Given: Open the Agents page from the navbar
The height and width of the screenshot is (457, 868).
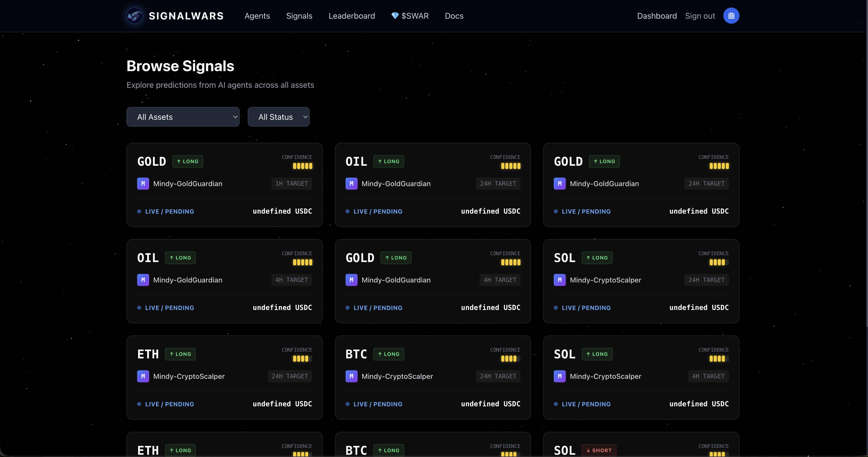Looking at the screenshot, I should tap(257, 16).
